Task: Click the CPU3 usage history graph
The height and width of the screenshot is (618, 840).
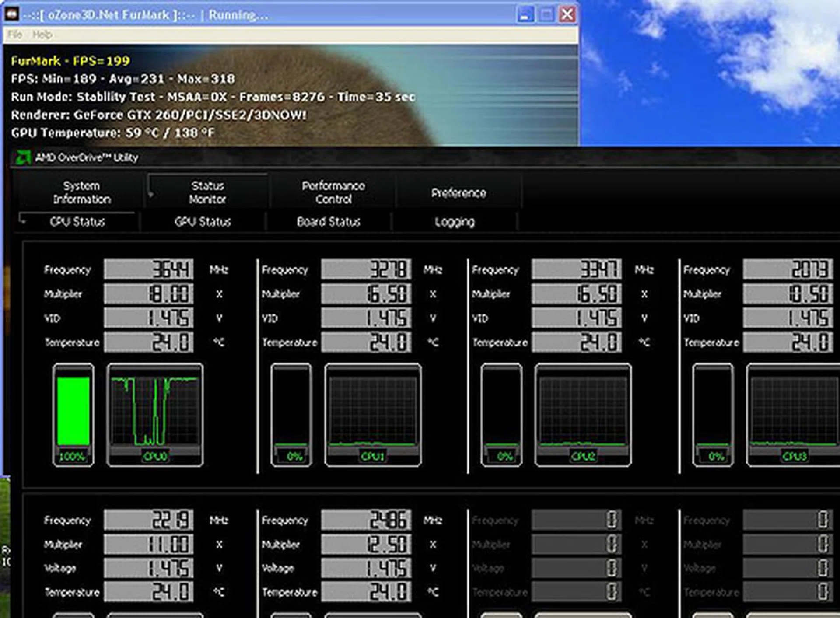Action: tap(794, 412)
